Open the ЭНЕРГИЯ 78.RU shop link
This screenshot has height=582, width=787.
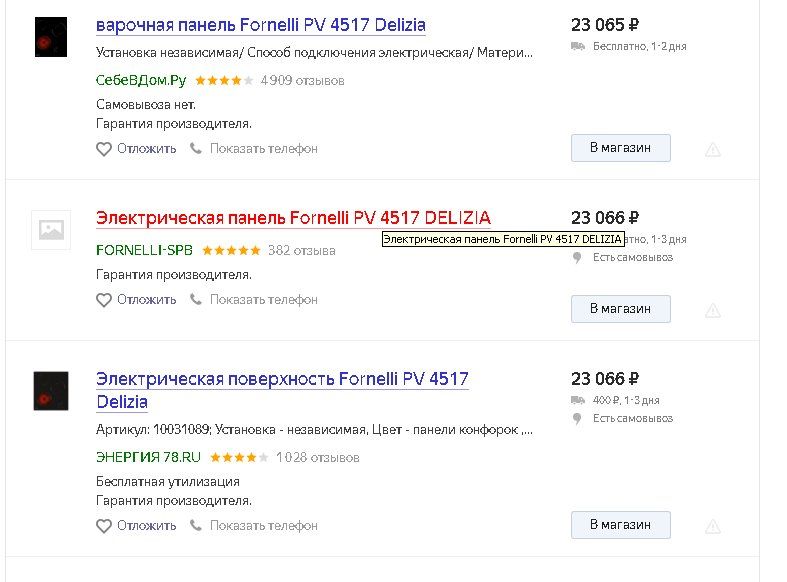pyautogui.click(x=148, y=457)
